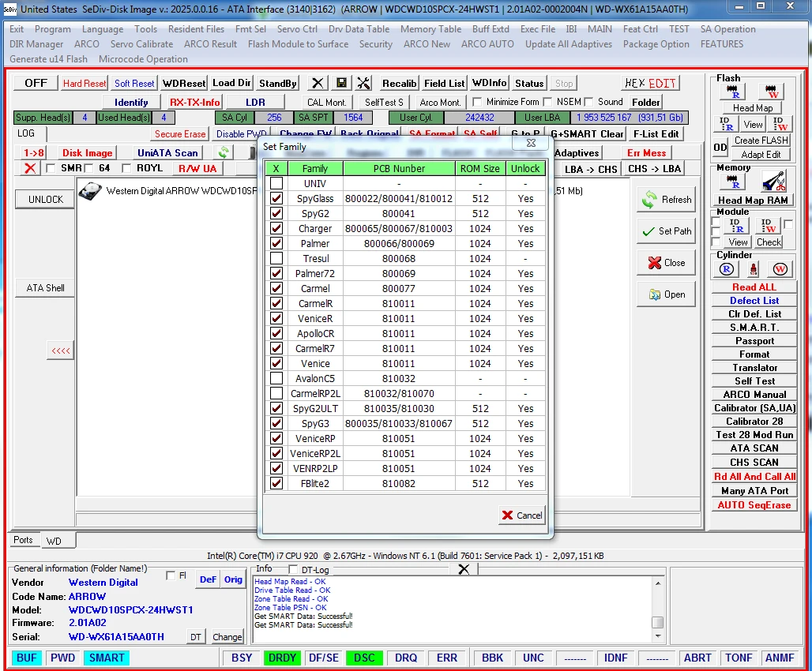Click Cancel in Set Family dialog
Screen dimensions: 812x671
pyautogui.click(x=522, y=515)
